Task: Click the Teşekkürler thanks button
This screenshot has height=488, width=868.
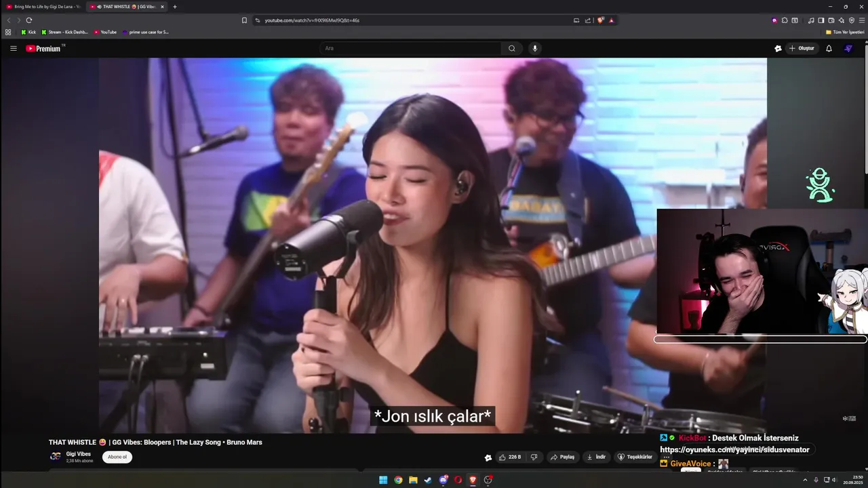Action: pyautogui.click(x=635, y=457)
